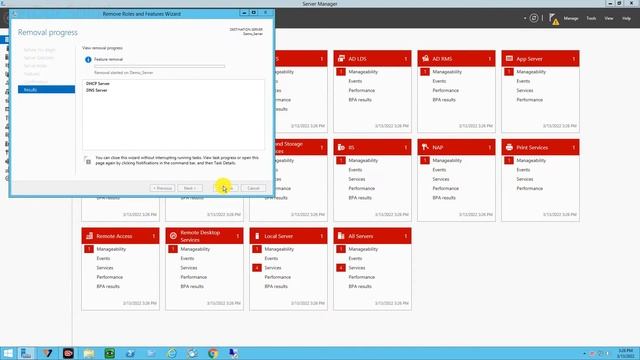Screen dimensions: 640x360
Task: Select DHCP Server in the removal list
Action: [98, 83]
